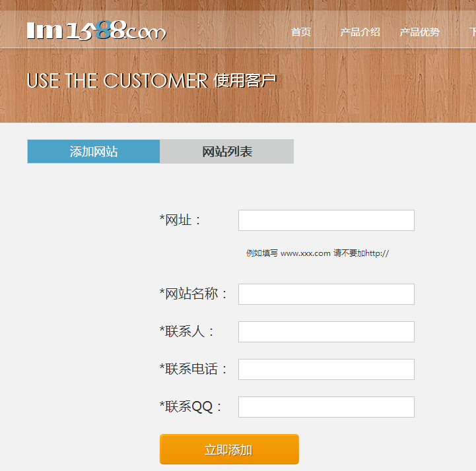The height and width of the screenshot is (471, 476).
Task: Click the *联系人： label
Action: point(187,332)
